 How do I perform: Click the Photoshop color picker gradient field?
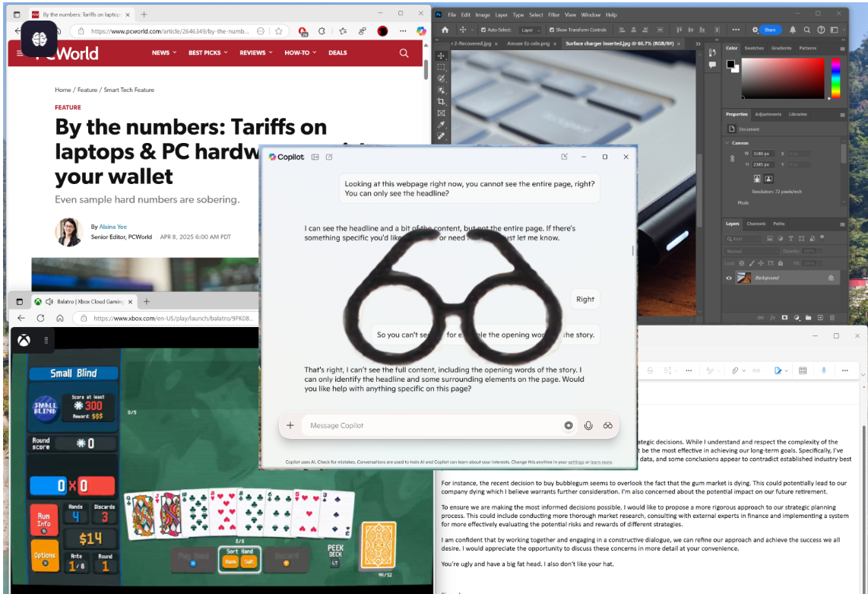[783, 78]
